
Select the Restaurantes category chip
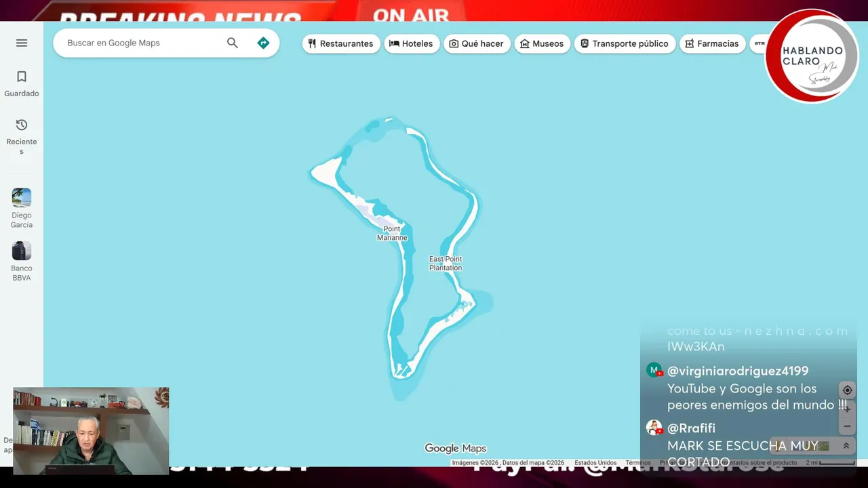click(341, 43)
